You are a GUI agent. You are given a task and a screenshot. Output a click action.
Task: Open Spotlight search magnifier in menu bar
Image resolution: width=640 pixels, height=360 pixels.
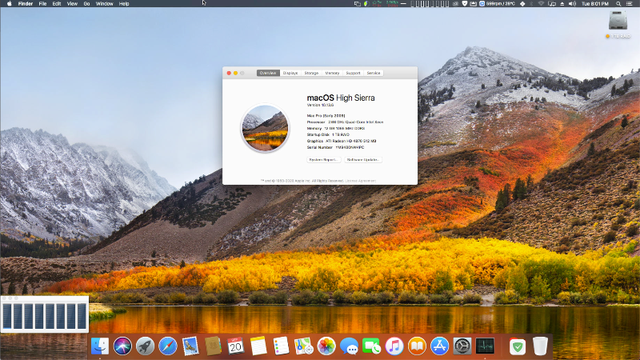(619, 4)
